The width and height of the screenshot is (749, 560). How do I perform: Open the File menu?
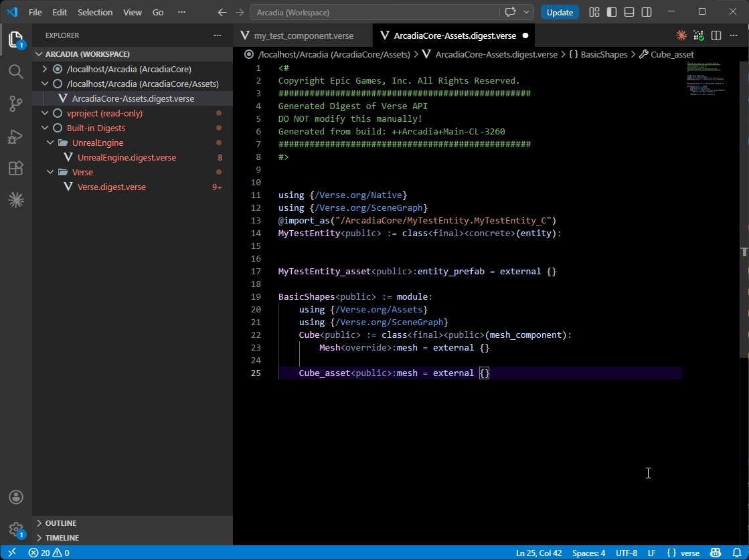tap(35, 13)
